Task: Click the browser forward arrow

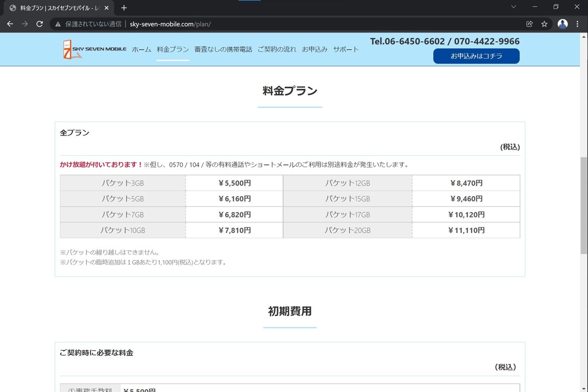Action: 25,24
